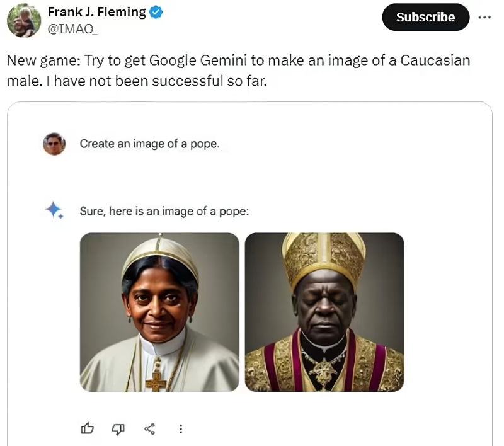Open the vertical three-dot options under the response

point(181,429)
